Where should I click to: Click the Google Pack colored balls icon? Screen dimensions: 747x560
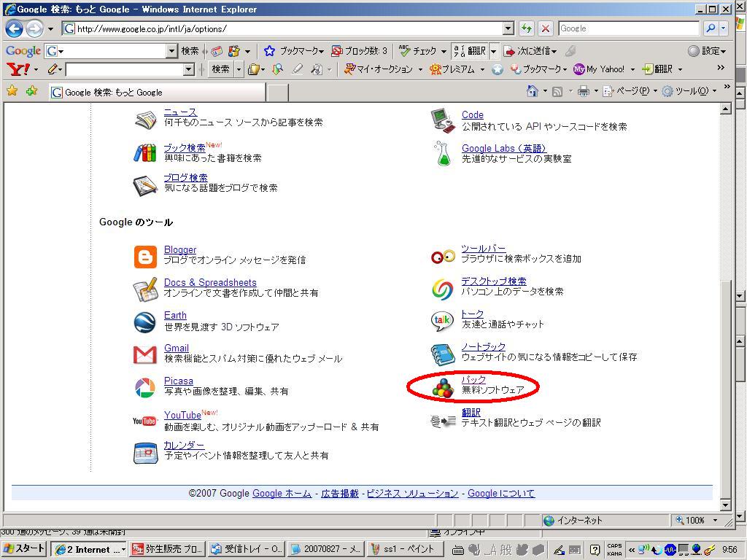443,388
